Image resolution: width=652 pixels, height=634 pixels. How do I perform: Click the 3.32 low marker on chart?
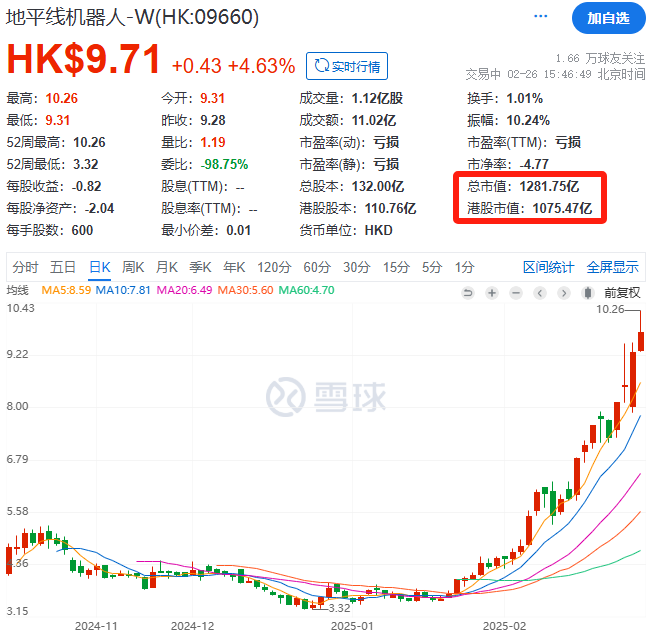[x=339, y=608]
